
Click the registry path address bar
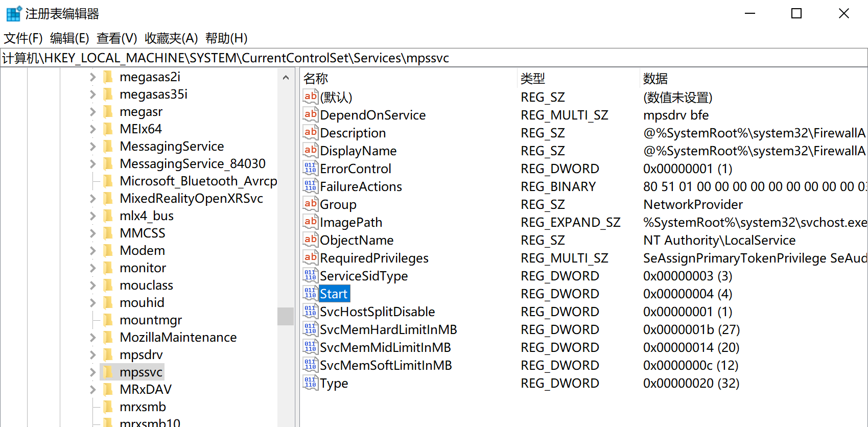coord(434,58)
